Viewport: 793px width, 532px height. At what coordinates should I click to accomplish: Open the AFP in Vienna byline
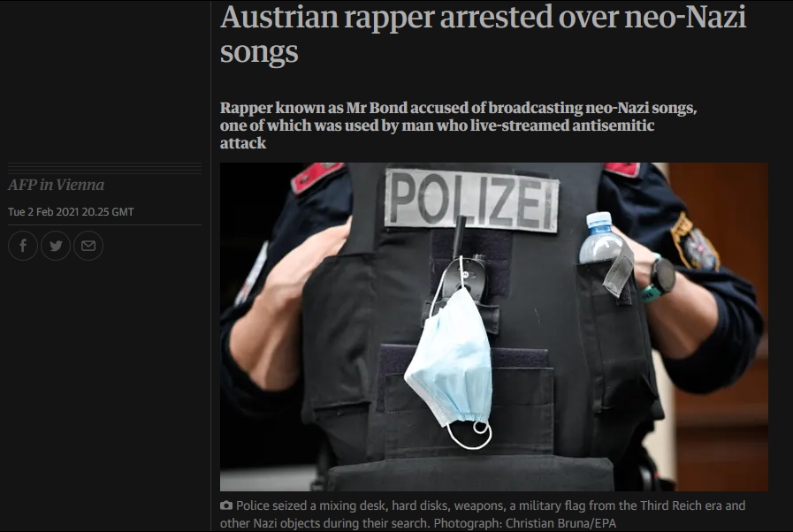pos(56,185)
